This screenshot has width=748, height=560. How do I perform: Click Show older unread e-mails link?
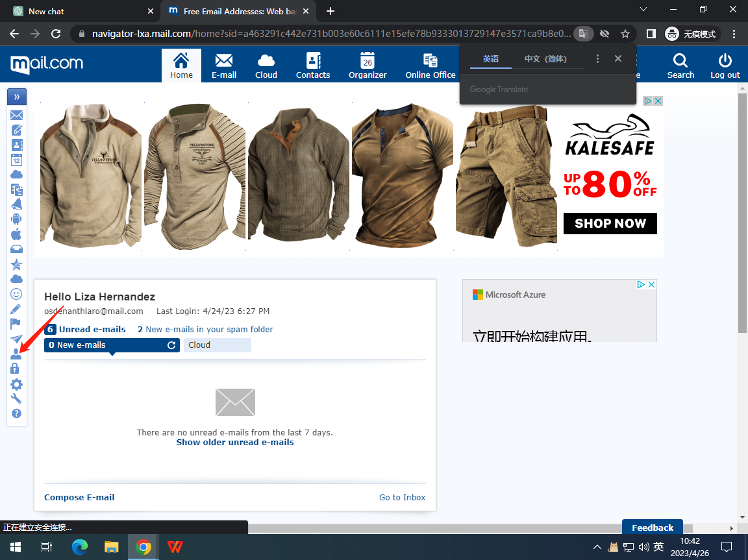tap(235, 443)
